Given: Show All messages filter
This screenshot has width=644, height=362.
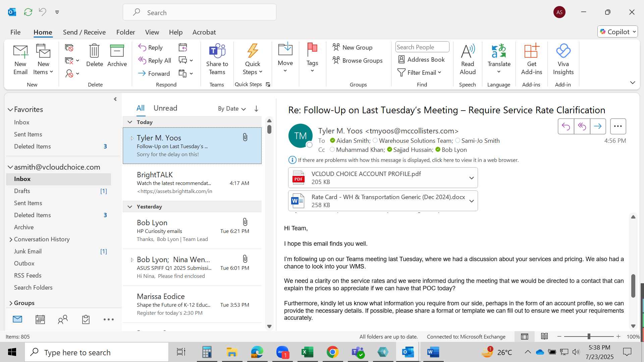Looking at the screenshot, I should [x=140, y=108].
